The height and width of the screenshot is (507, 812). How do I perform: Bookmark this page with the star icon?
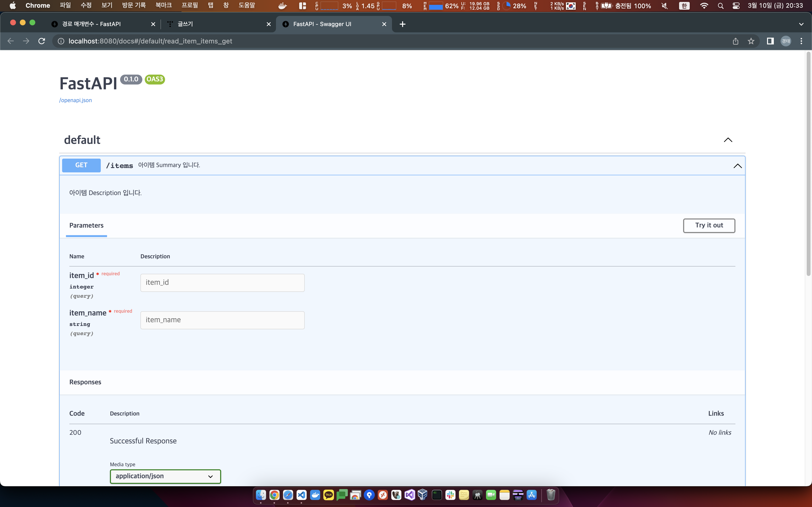[751, 41]
